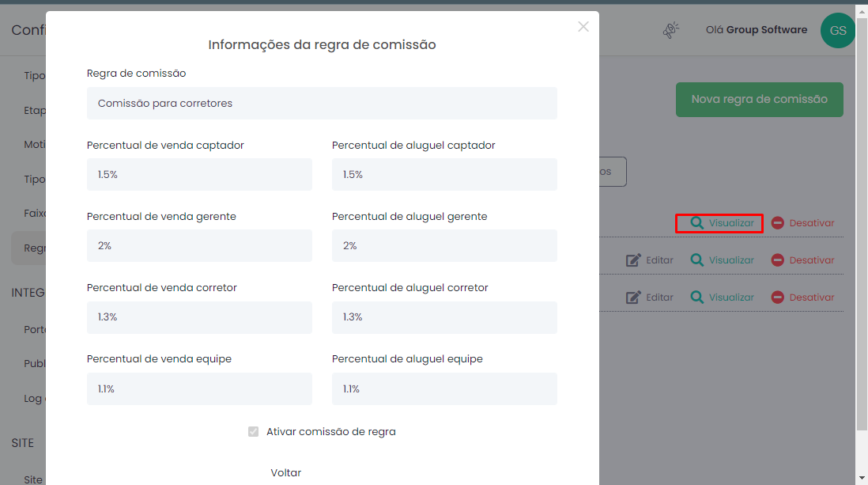The height and width of the screenshot is (485, 868).
Task: Click the Regra de comissão label
Action: (x=136, y=73)
